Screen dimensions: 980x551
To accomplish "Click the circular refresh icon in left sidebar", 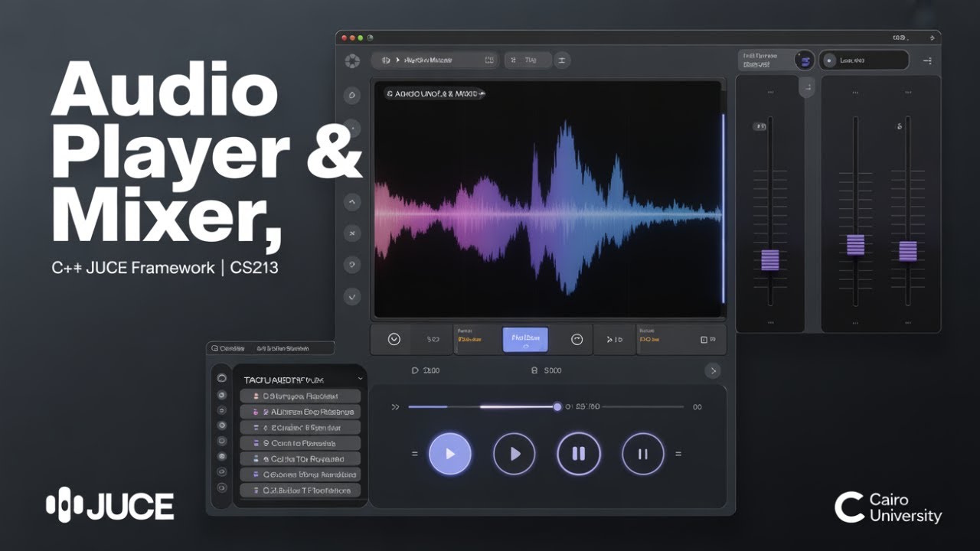I will [352, 264].
